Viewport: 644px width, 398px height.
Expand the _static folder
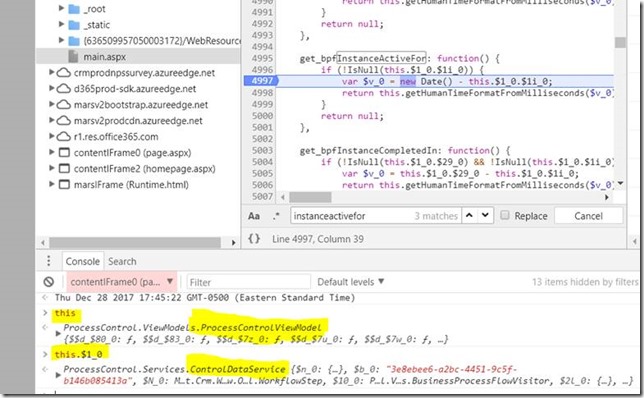coord(61,24)
